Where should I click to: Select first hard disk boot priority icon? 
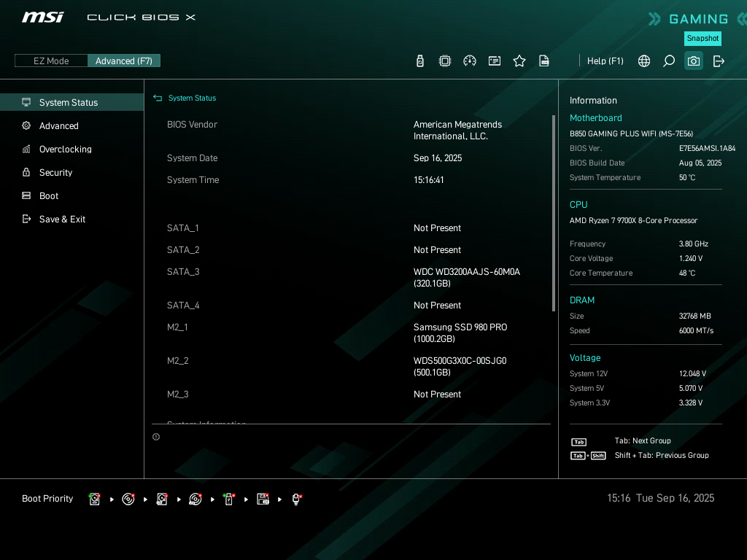[x=95, y=499]
